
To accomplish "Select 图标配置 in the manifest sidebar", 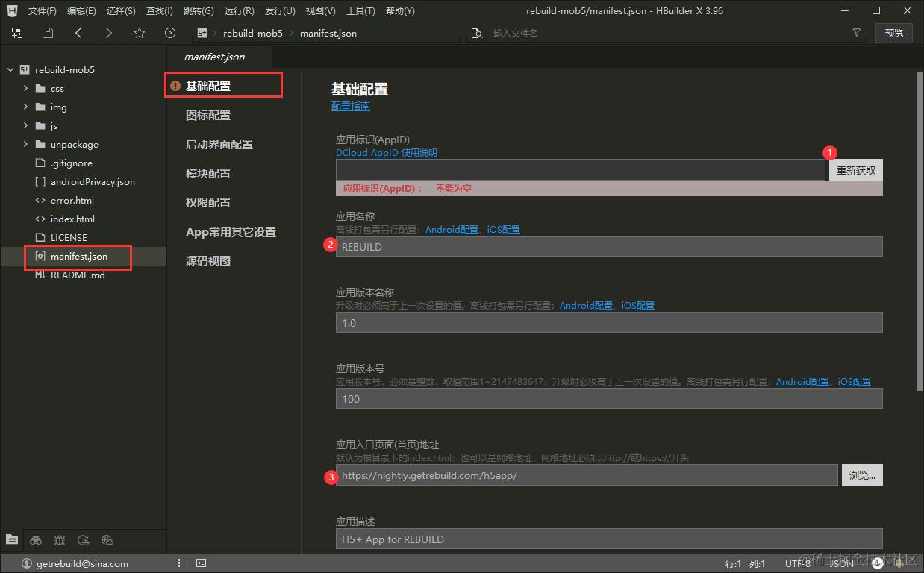I will coord(208,116).
